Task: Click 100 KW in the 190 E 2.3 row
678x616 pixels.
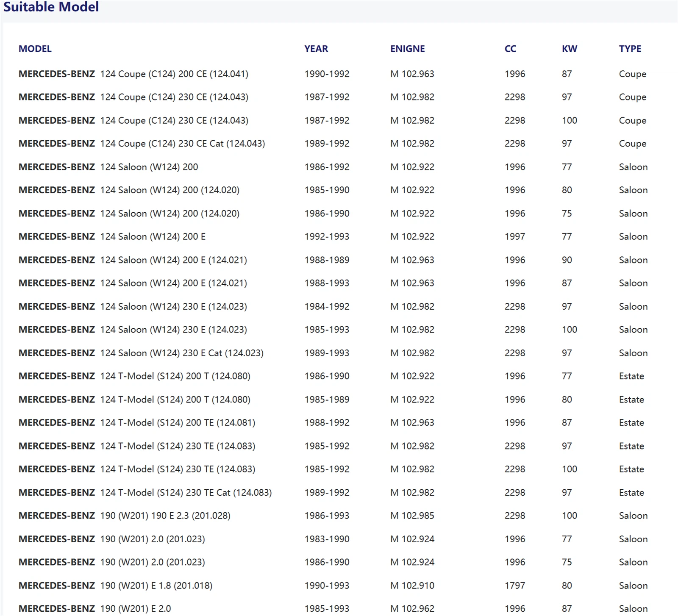Action: 570,516
